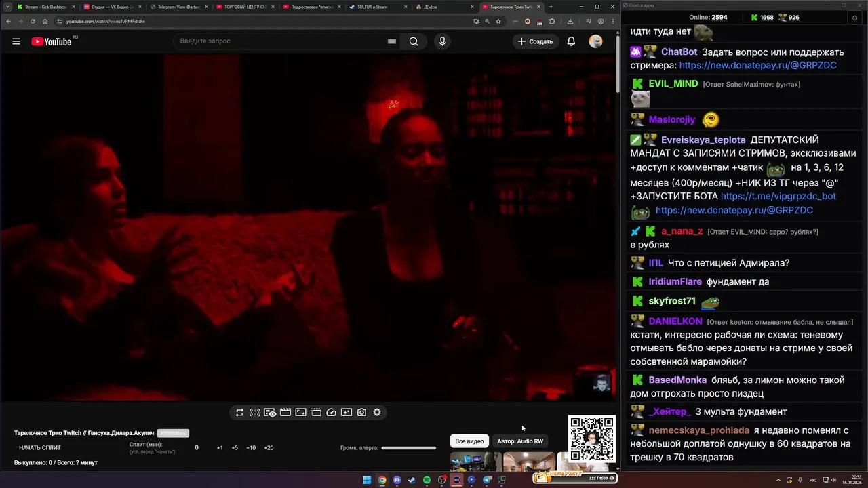This screenshot has width=868, height=488.
Task: Switch to Stream - Kick Dashboard tab
Action: [x=45, y=7]
